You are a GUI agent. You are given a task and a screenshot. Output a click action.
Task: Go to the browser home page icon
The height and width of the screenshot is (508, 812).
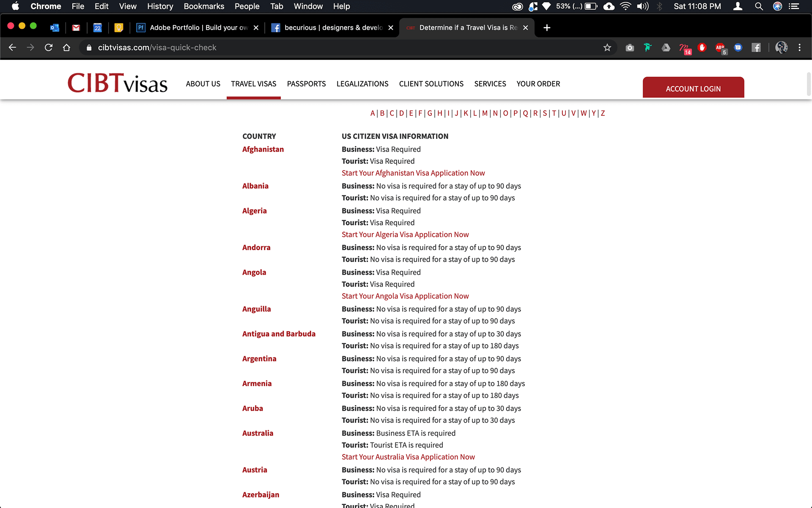point(66,47)
